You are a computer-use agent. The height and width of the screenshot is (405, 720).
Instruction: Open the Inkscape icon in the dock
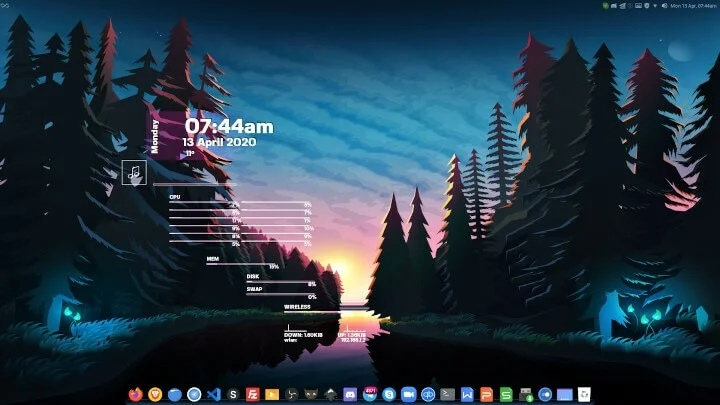coord(331,394)
